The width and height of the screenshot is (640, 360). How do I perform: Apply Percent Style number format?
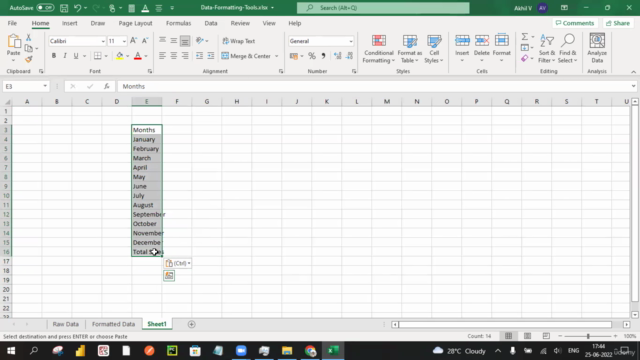tap(312, 56)
